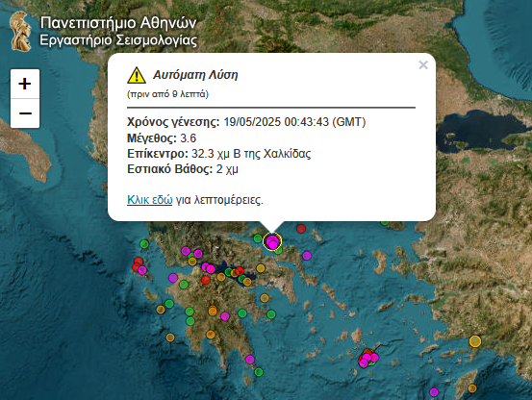Click epicenter text '32.3 χμ Β της Χαλκίδας'
This screenshot has width=532, height=400.
251,154
